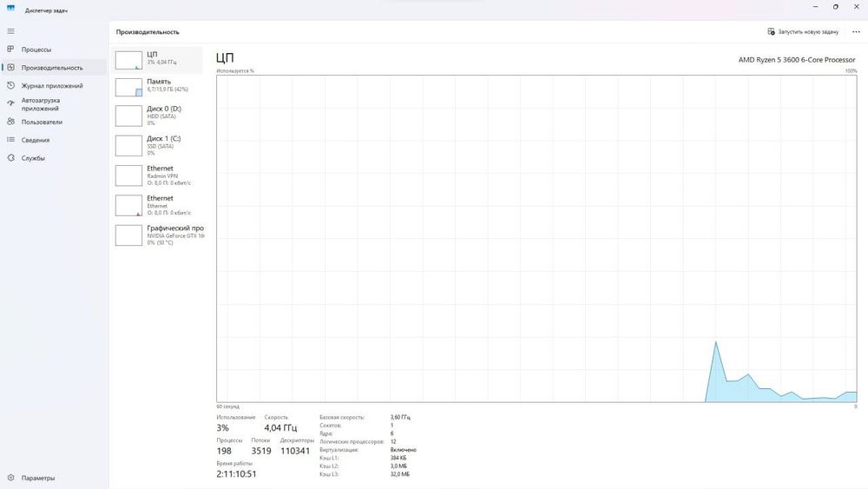Click AMD Ryzen 5 3600 processor name

797,60
